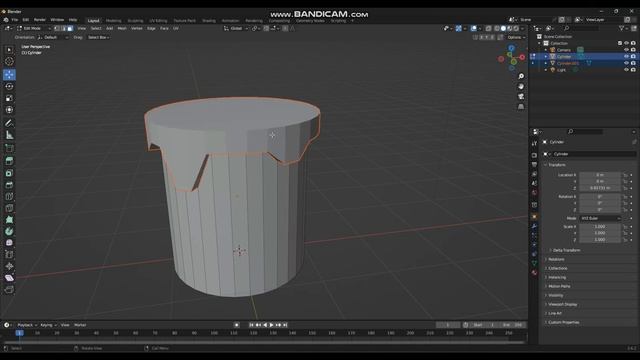Select the Poly Build tool
640x360 pixels.
(x=9, y=220)
